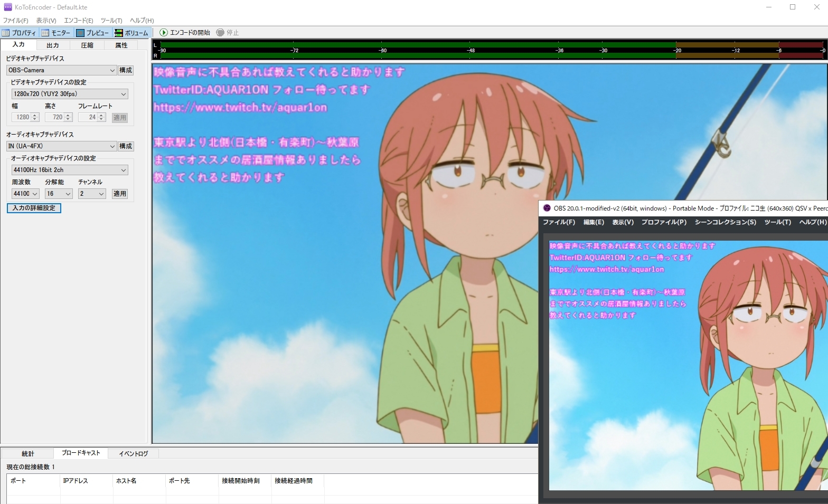Click the 入力の詳細設定 button
The width and height of the screenshot is (828, 504).
coord(34,208)
